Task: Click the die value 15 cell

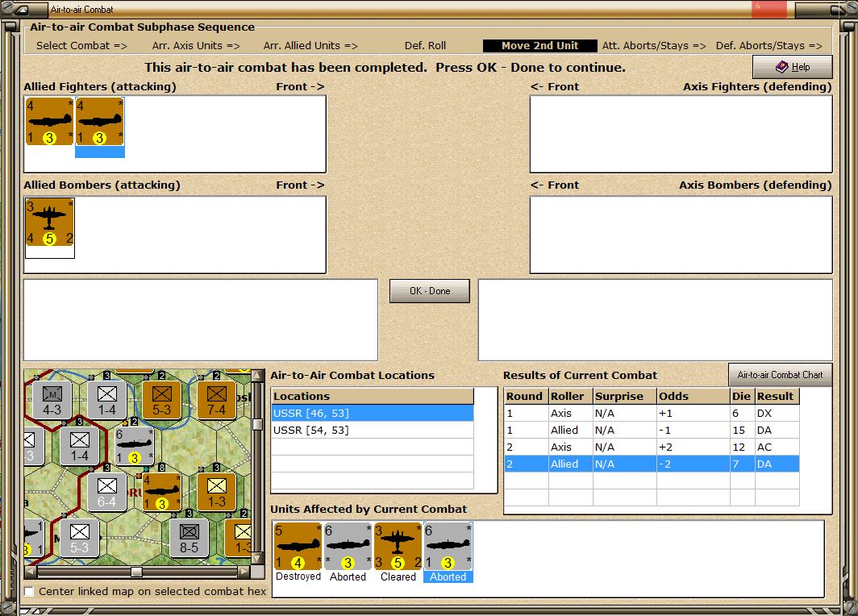Action: tap(742, 430)
